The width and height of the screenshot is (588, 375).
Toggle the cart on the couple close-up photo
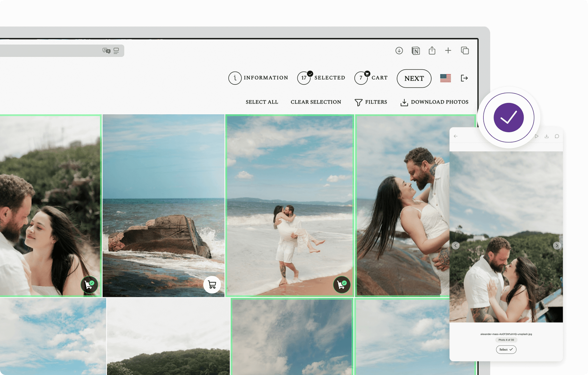[89, 285]
